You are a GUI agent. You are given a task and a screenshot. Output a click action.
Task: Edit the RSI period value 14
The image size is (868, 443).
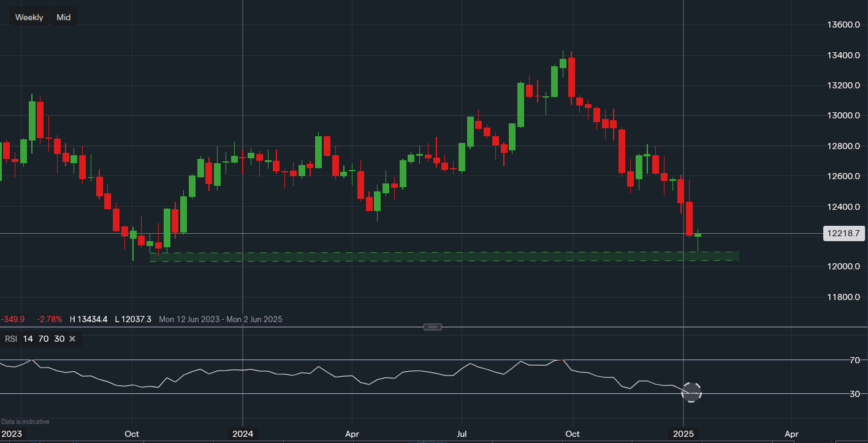[28, 339]
